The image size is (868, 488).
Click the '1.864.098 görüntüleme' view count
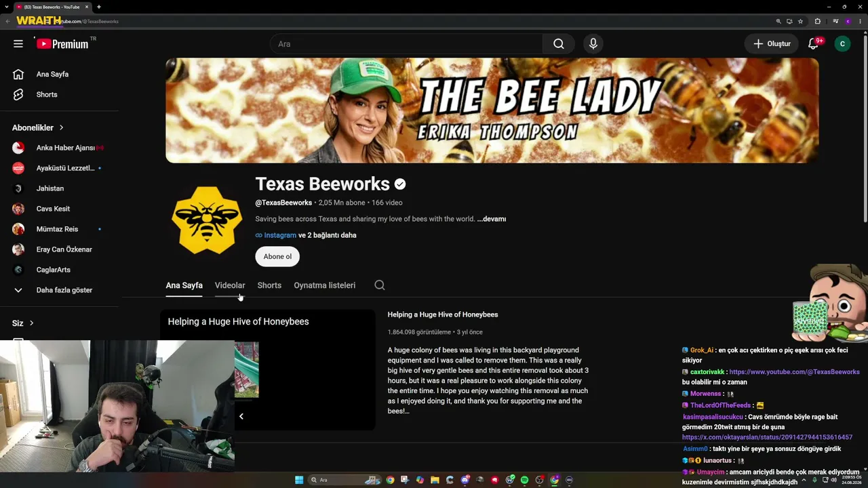[x=419, y=332]
